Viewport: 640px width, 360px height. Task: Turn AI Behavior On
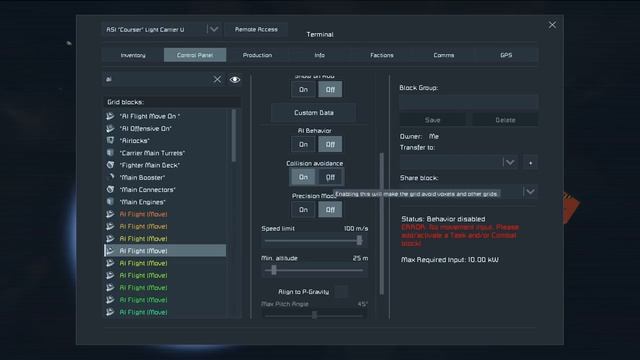(x=303, y=144)
